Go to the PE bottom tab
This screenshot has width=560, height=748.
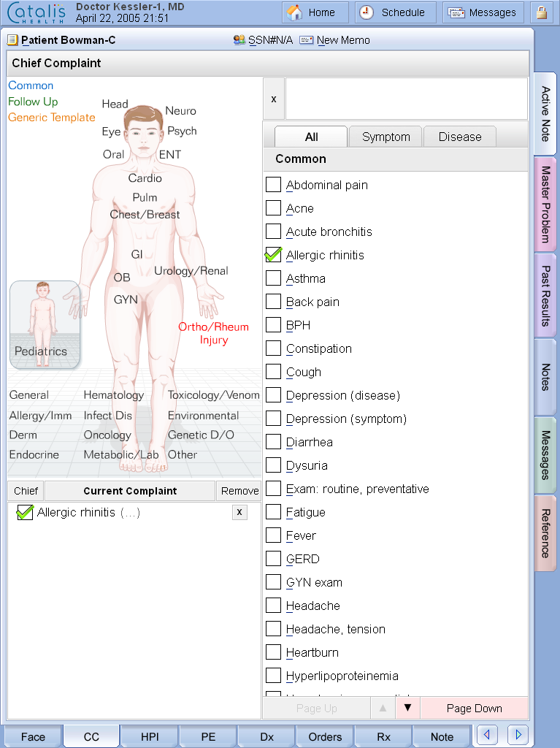pos(208,736)
